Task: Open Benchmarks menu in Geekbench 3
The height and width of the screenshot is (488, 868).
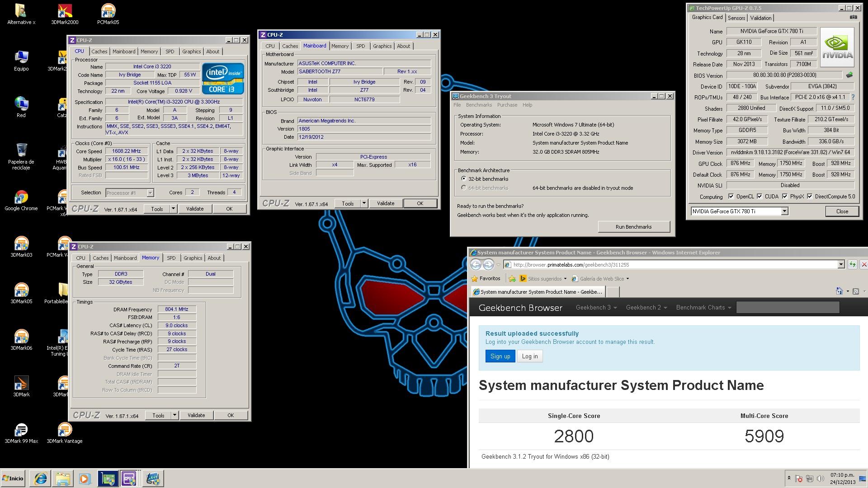Action: [479, 105]
